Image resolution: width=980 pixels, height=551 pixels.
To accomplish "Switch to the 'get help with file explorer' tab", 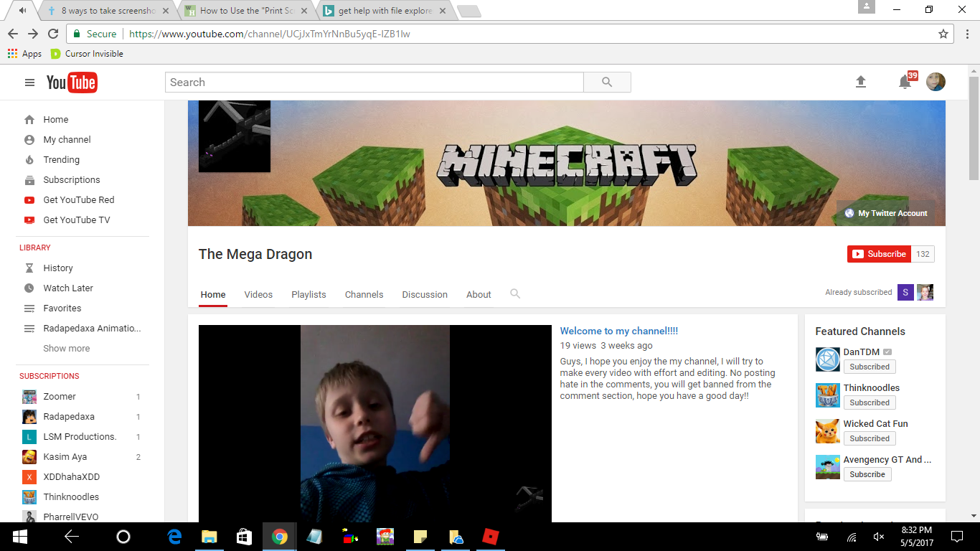I will click(383, 11).
